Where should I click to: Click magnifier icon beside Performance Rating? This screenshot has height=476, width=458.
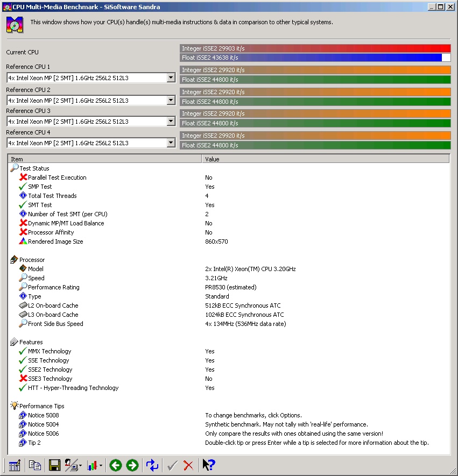pos(23,287)
